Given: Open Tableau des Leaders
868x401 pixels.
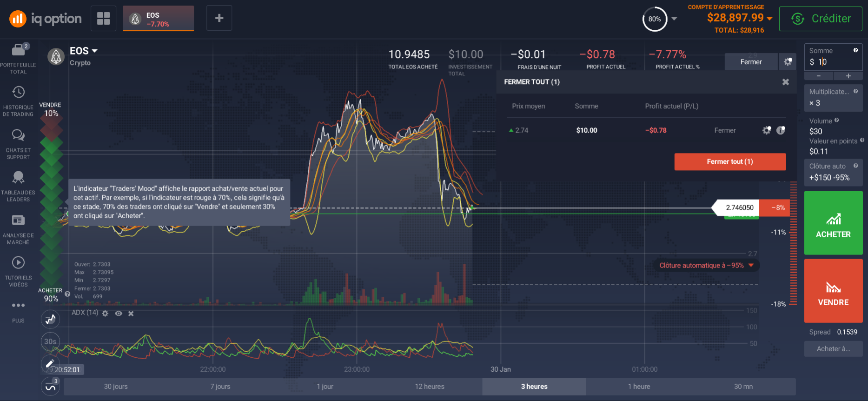Looking at the screenshot, I should pyautogui.click(x=18, y=186).
